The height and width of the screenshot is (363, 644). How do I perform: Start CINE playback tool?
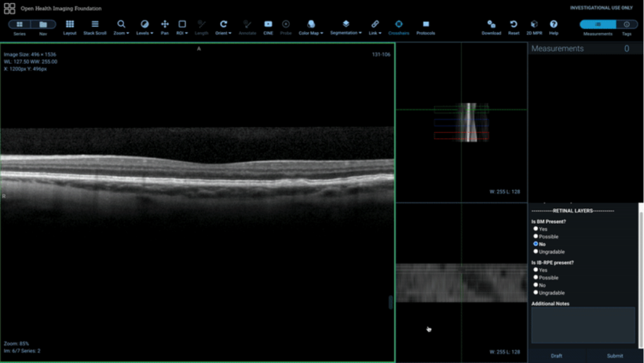[x=268, y=25]
